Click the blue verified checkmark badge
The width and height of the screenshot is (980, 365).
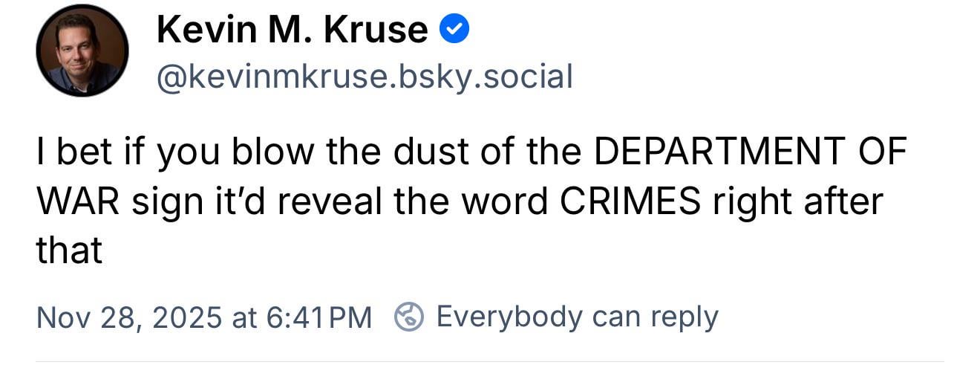[x=454, y=30]
